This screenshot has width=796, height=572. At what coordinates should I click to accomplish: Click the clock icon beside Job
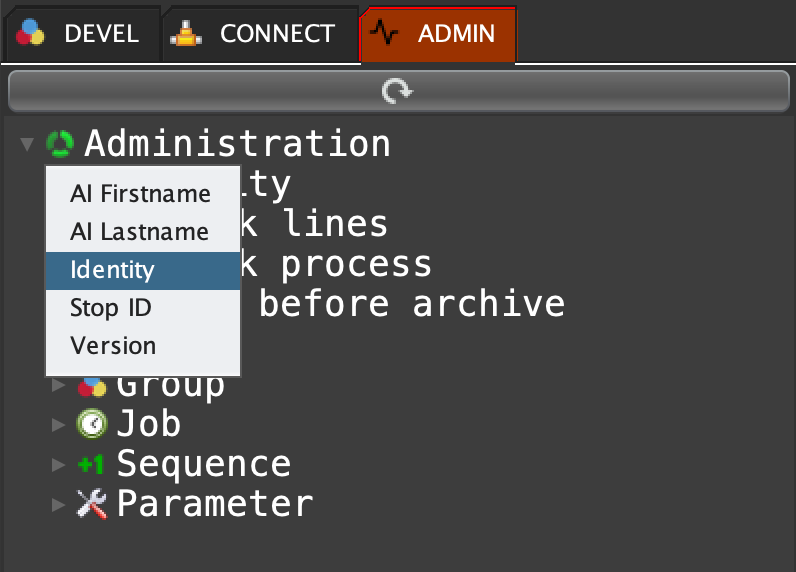click(x=92, y=424)
